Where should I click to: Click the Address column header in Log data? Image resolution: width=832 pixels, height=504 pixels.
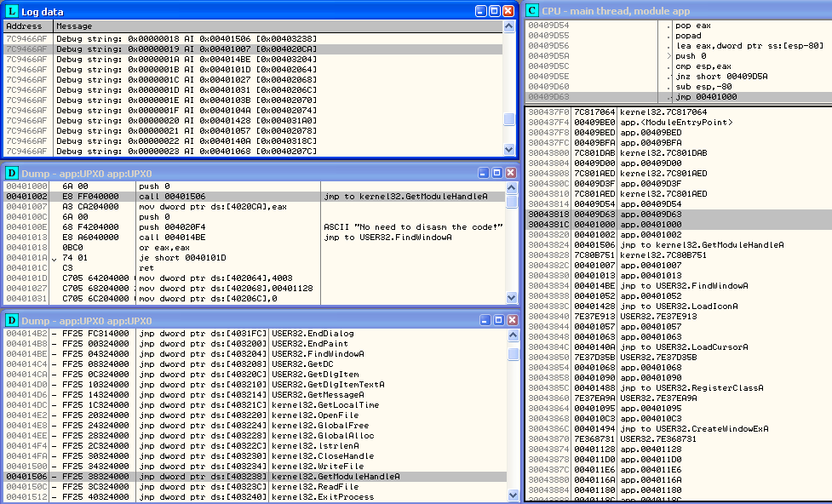pyautogui.click(x=26, y=26)
